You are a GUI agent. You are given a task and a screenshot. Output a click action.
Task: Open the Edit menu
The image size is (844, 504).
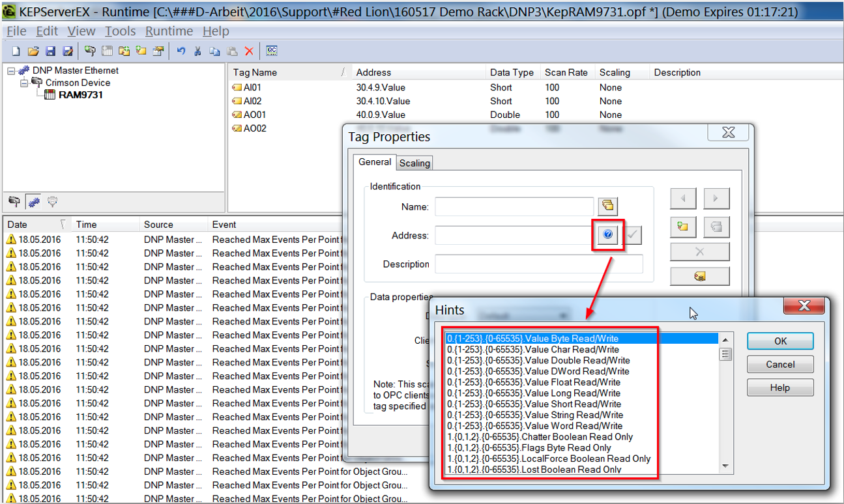coord(47,31)
